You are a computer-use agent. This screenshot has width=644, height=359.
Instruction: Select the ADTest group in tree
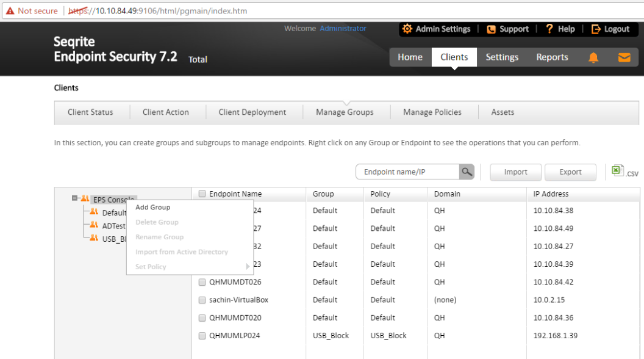(114, 226)
